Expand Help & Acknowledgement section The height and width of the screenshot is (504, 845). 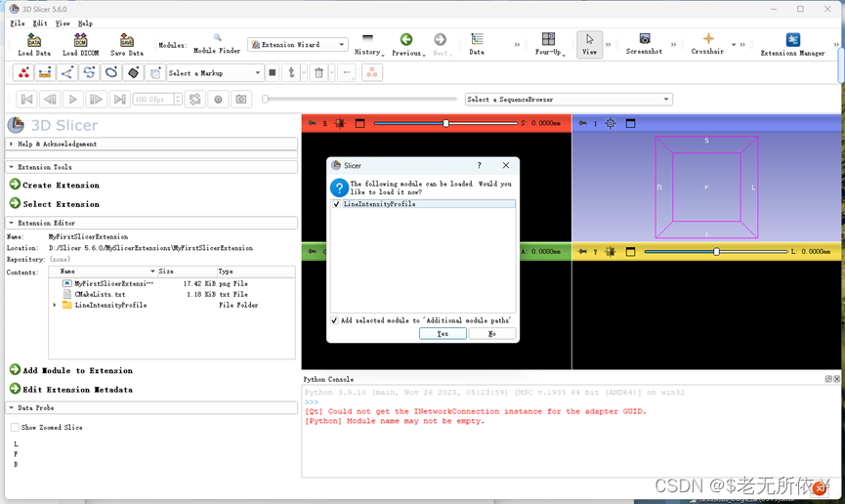(150, 144)
